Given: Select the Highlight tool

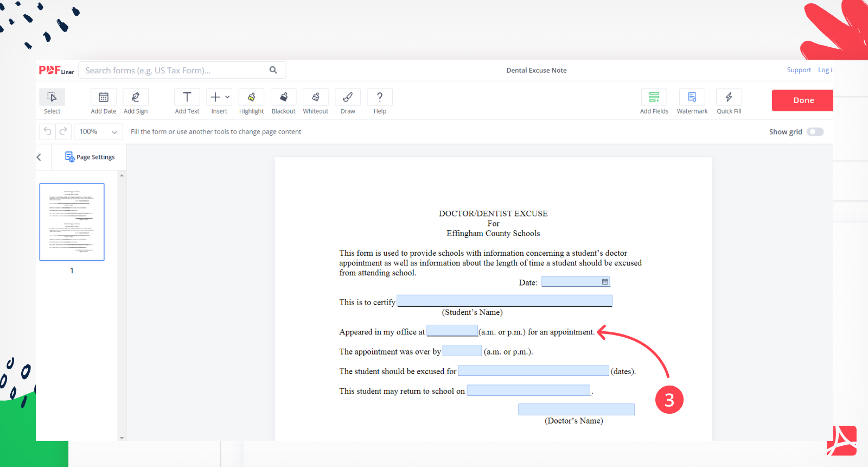Looking at the screenshot, I should coord(251,102).
